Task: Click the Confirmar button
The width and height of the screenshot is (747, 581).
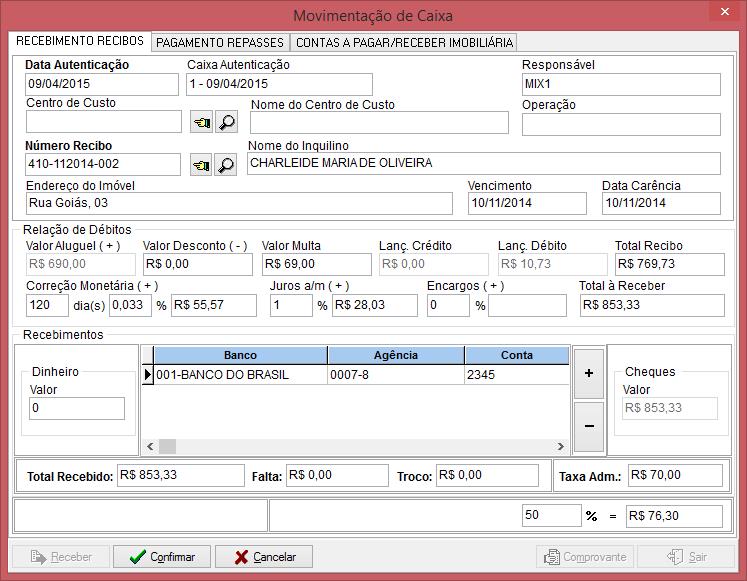Action: point(161,557)
